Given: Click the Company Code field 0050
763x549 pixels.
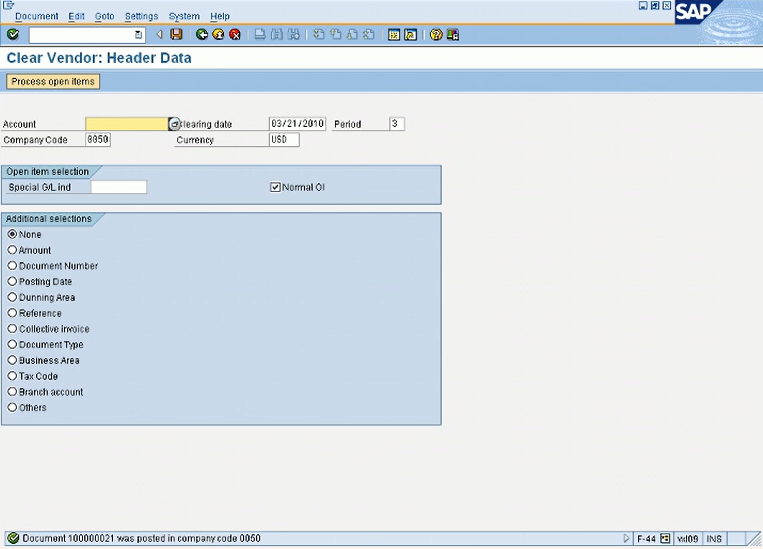Looking at the screenshot, I should click(98, 140).
